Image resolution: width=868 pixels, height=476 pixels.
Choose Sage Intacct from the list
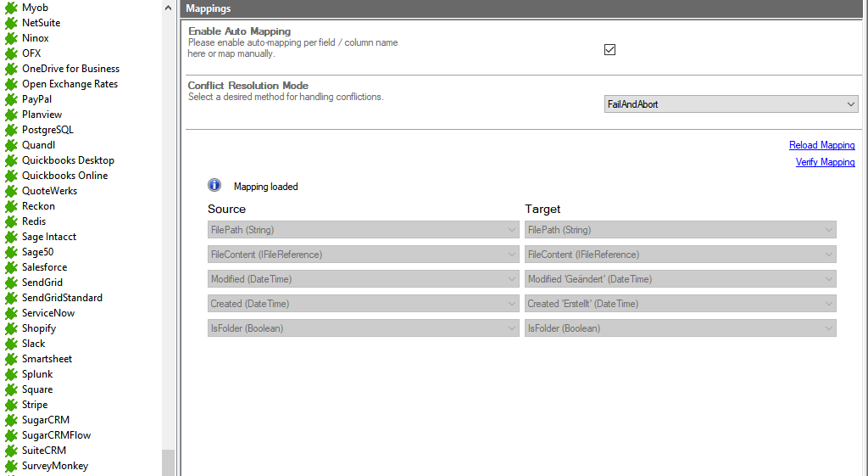point(49,237)
